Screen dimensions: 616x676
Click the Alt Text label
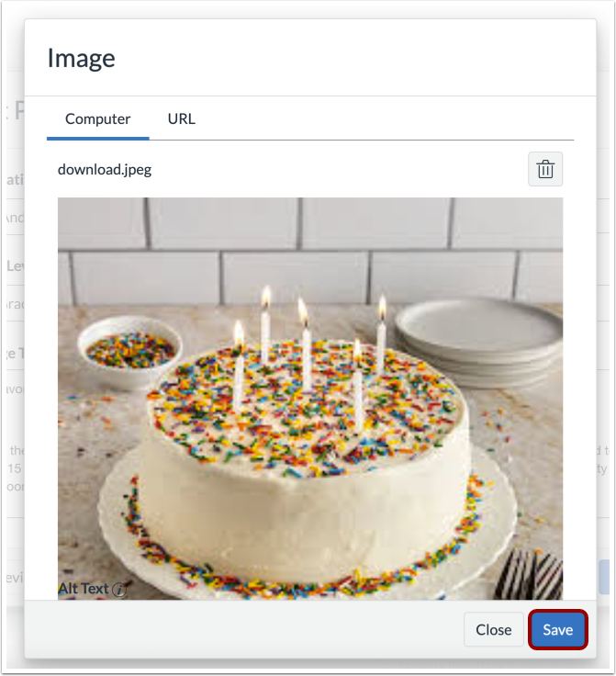(x=84, y=589)
